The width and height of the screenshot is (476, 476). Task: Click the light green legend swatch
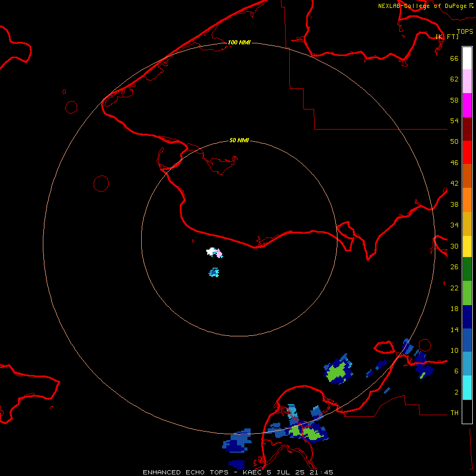click(x=467, y=293)
